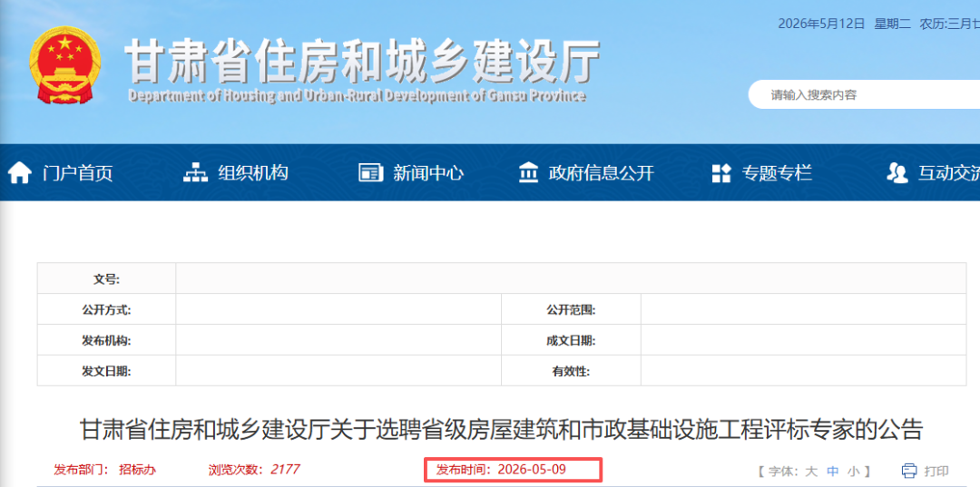Click the header date 2026年5月12日

(x=821, y=24)
